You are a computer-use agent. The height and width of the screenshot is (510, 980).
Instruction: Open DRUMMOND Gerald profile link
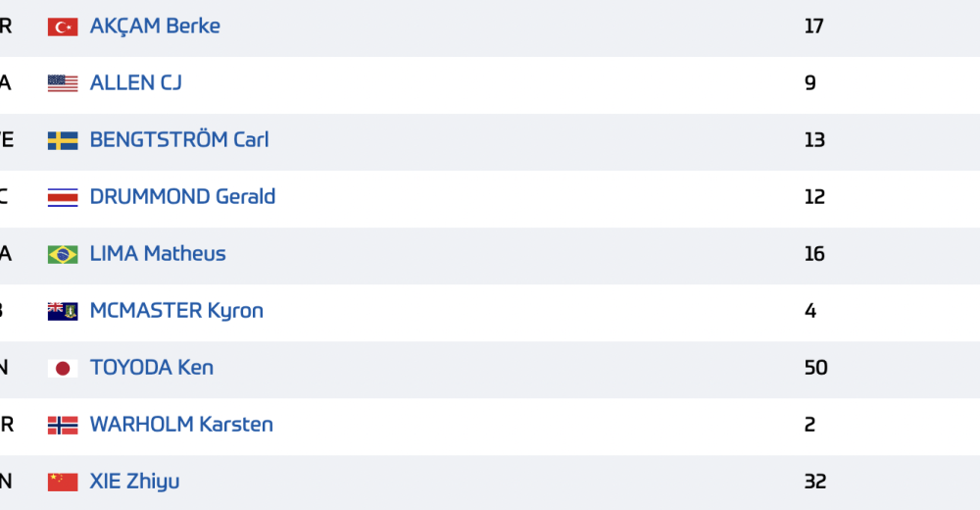click(x=182, y=196)
